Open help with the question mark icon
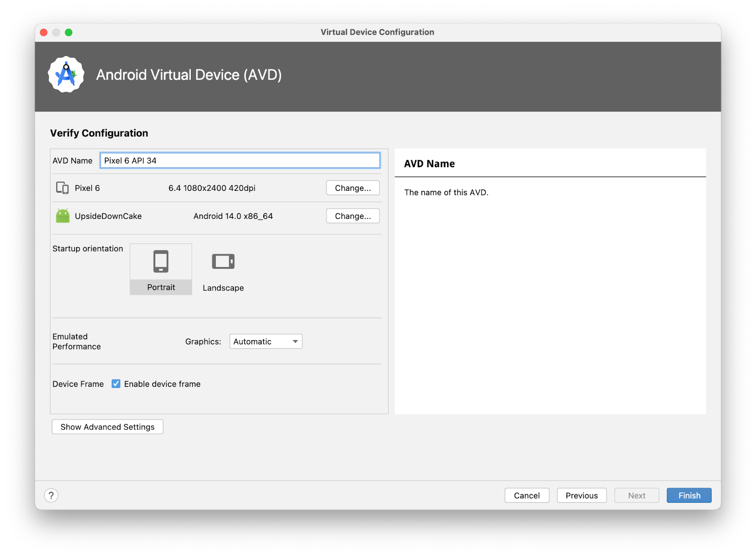Screen dimensions: 756x556 [x=51, y=495]
